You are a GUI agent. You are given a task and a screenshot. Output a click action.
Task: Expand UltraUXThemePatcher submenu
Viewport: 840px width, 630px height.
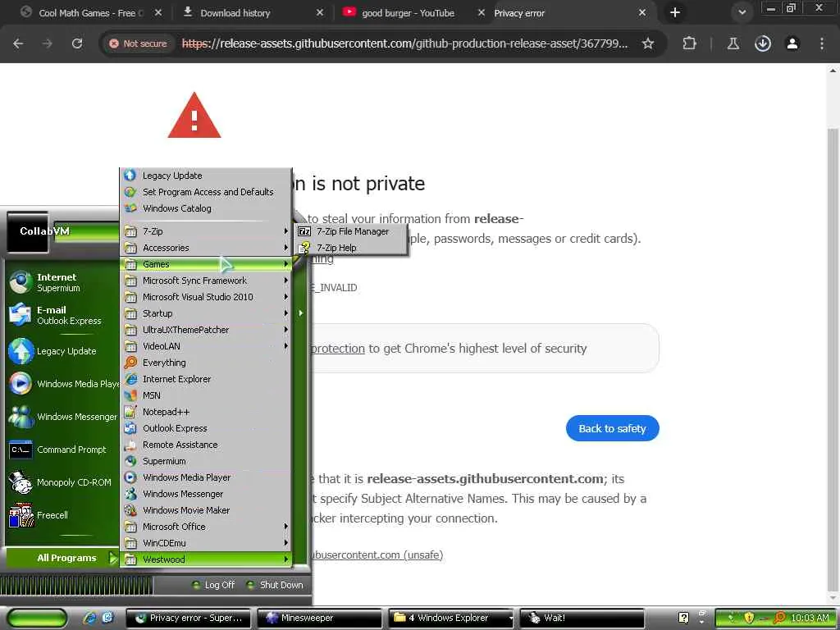click(x=206, y=330)
